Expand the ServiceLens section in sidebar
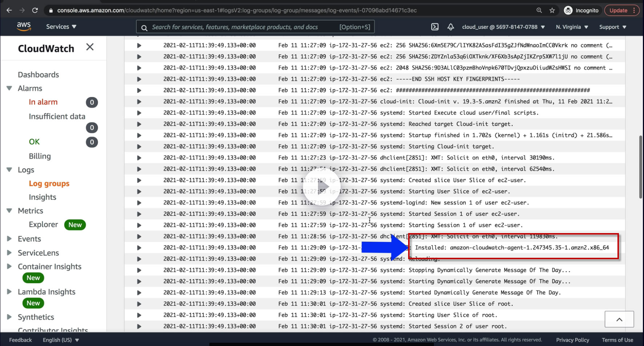 coord(9,253)
